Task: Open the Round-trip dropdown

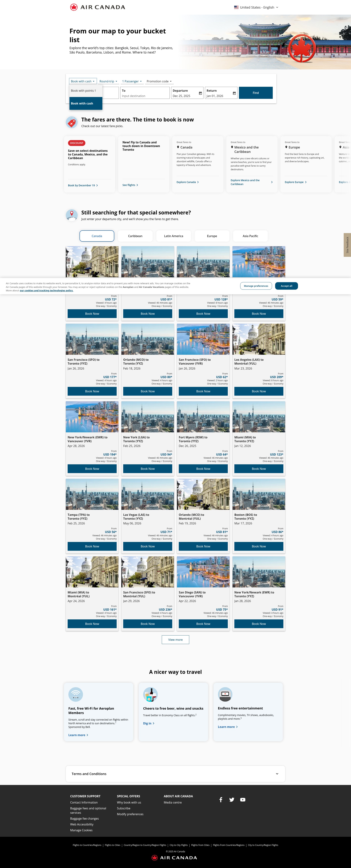Action: [x=108, y=81]
